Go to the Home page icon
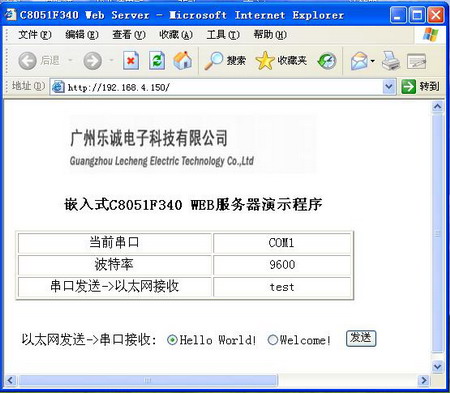 click(183, 61)
